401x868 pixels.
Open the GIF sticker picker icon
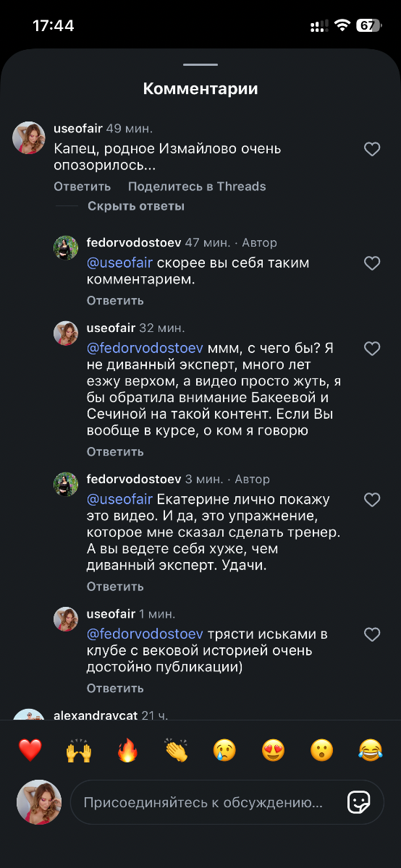[x=359, y=802]
